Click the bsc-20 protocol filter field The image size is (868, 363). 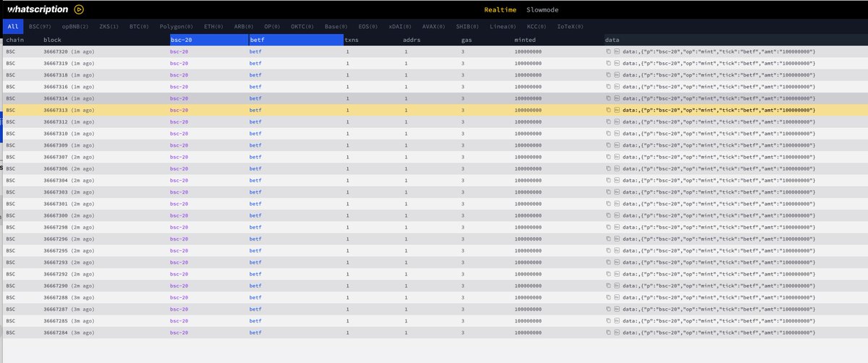[209, 40]
